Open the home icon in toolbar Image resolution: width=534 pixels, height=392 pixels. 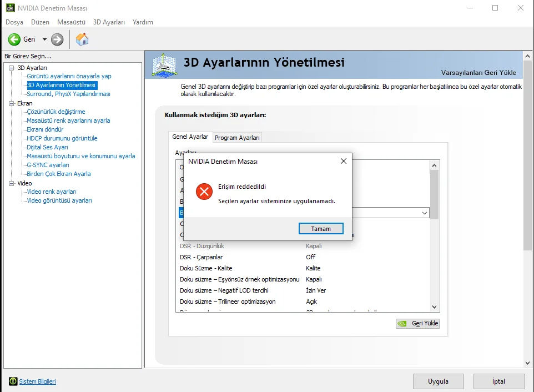82,39
